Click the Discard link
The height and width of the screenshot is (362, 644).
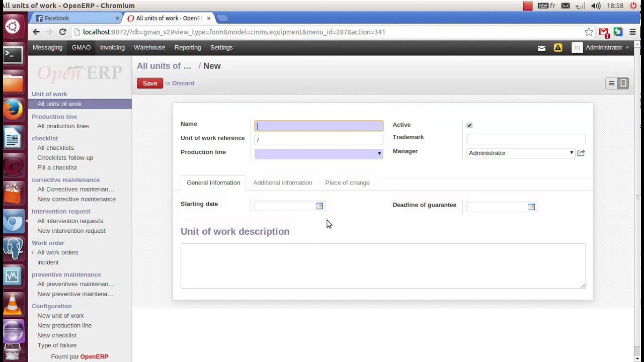coord(183,83)
